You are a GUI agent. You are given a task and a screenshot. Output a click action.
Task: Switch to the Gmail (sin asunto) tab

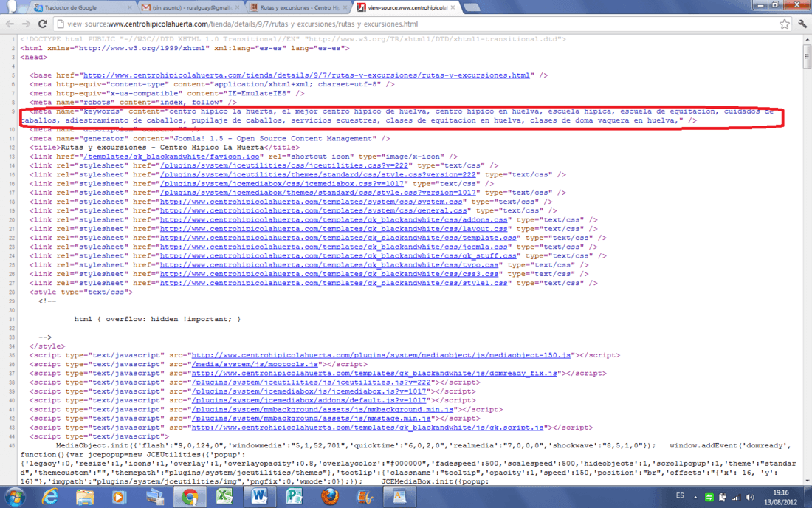click(x=189, y=8)
